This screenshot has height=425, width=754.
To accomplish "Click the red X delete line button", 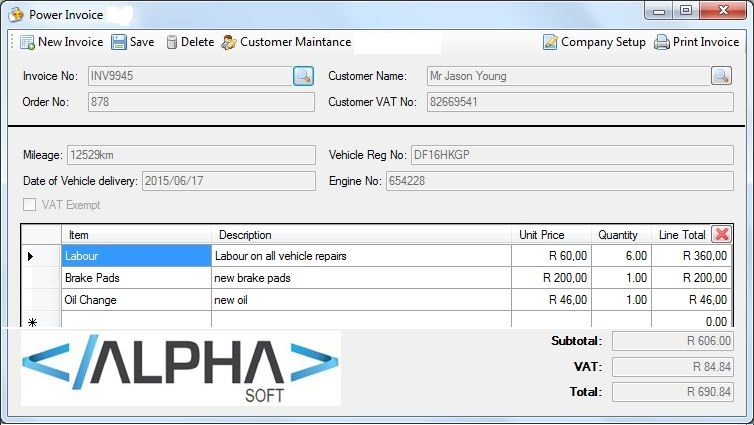I will pos(721,234).
